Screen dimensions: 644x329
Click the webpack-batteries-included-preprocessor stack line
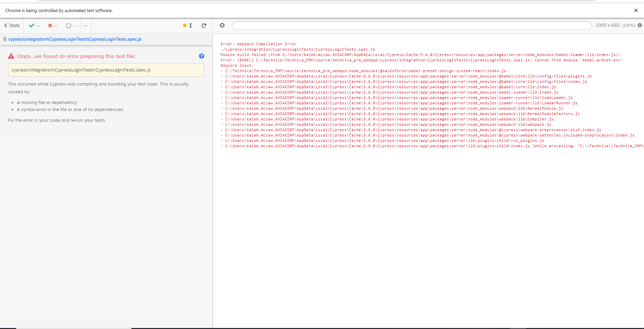click(x=427, y=135)
